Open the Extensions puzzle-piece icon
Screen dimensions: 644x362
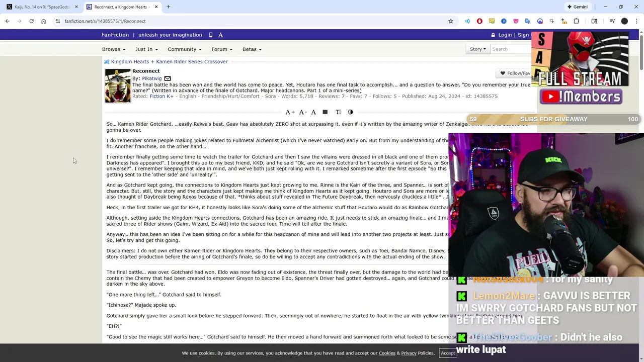[x=576, y=21]
